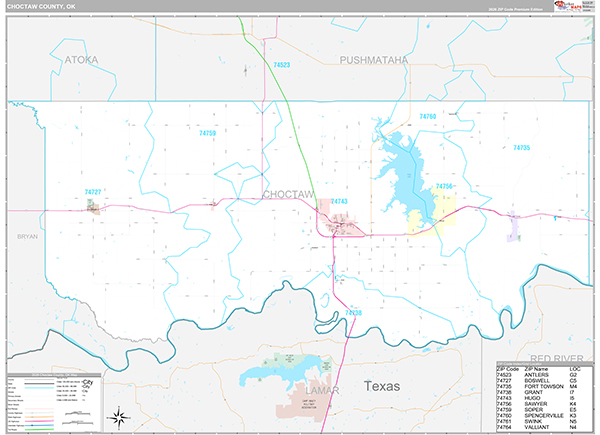Select ANTLERS in the ZIP index table
The width and height of the screenshot is (600, 435).
point(536,375)
